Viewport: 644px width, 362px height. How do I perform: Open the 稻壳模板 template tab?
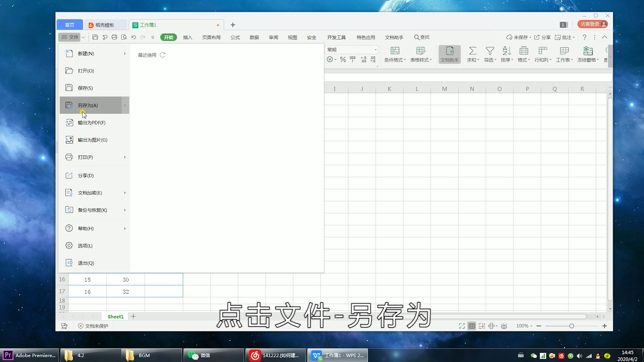click(105, 25)
